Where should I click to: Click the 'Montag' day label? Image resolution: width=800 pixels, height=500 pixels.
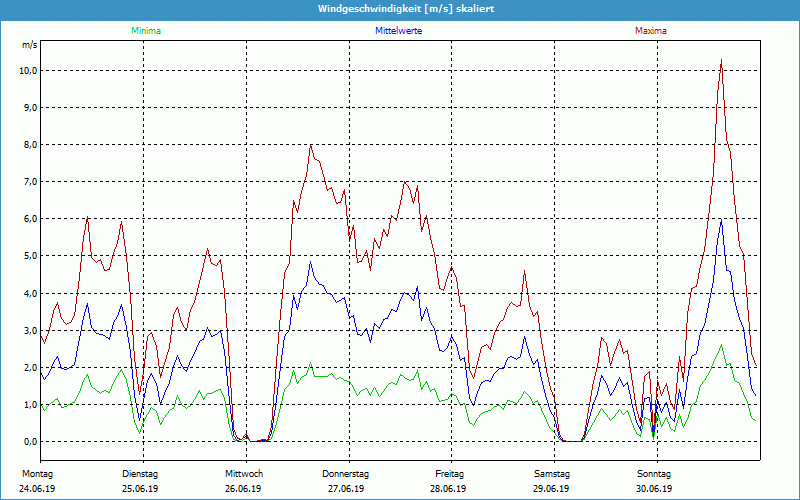[37, 474]
